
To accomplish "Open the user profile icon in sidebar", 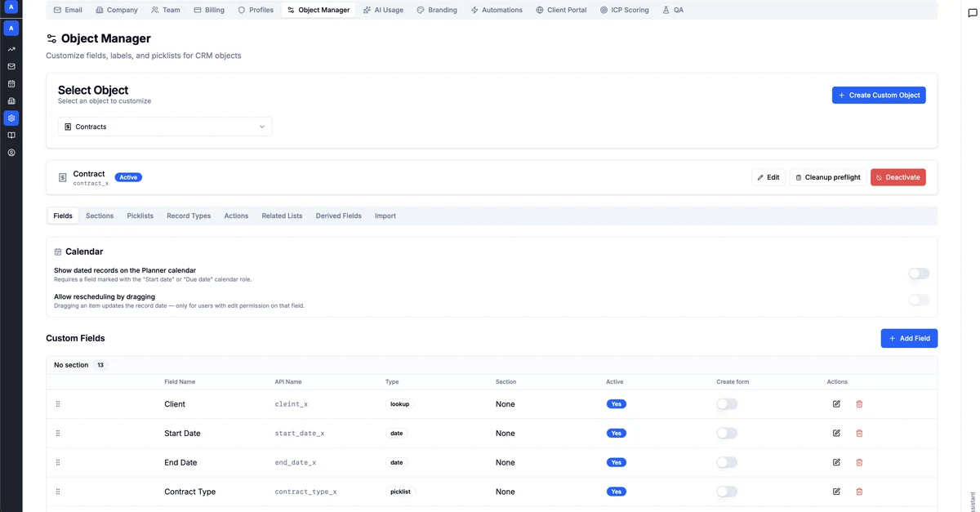I will [x=11, y=153].
